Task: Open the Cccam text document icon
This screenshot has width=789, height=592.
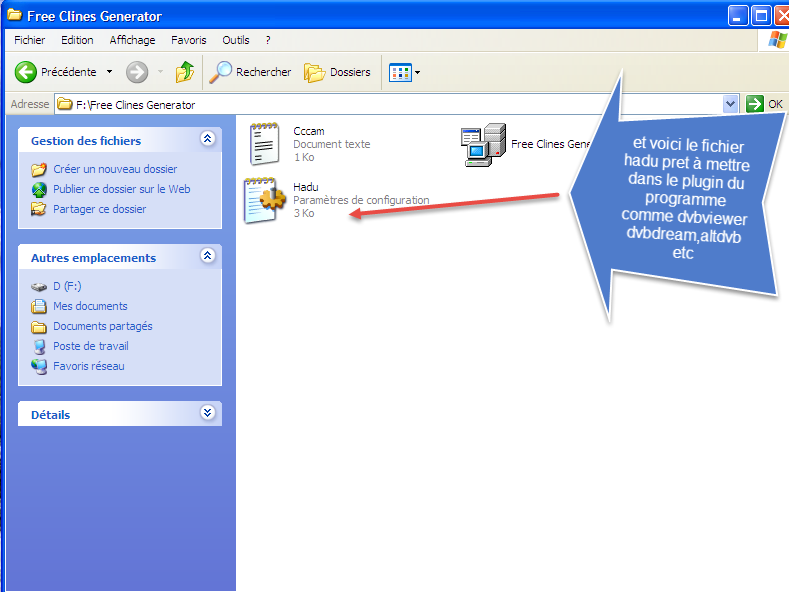Action: (x=264, y=143)
